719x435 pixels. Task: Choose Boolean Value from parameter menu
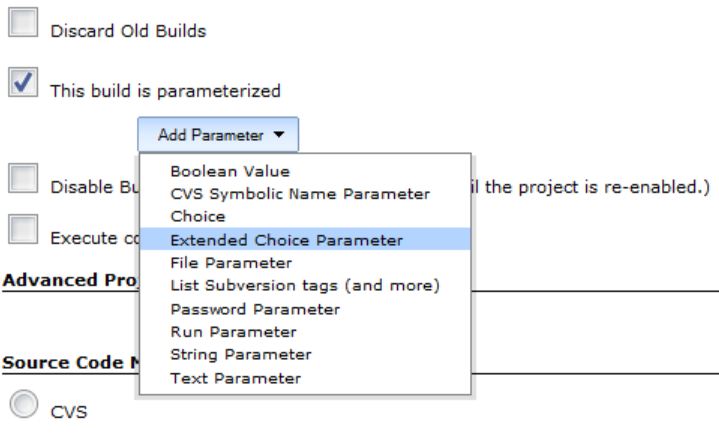(230, 171)
